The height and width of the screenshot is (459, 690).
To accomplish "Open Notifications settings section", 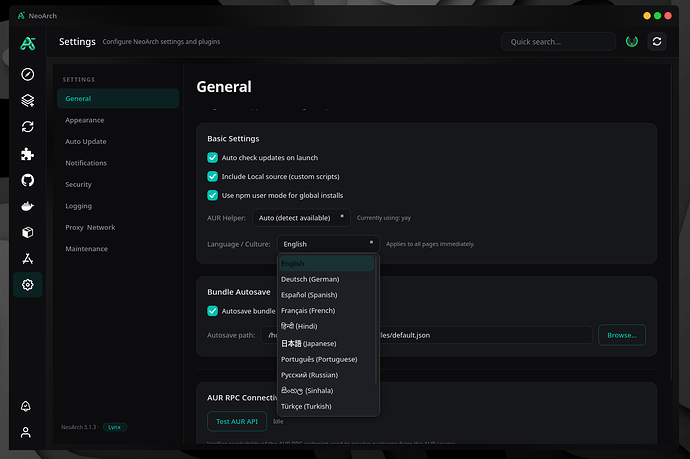I will (118, 163).
